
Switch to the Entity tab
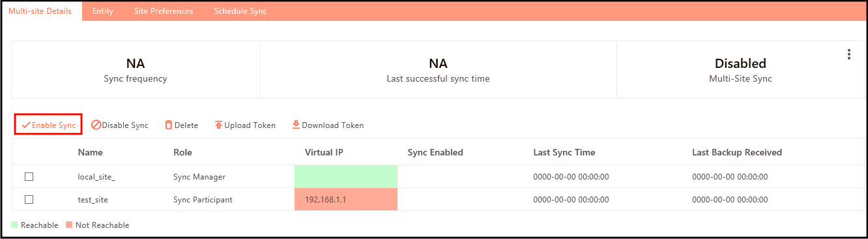pos(103,11)
